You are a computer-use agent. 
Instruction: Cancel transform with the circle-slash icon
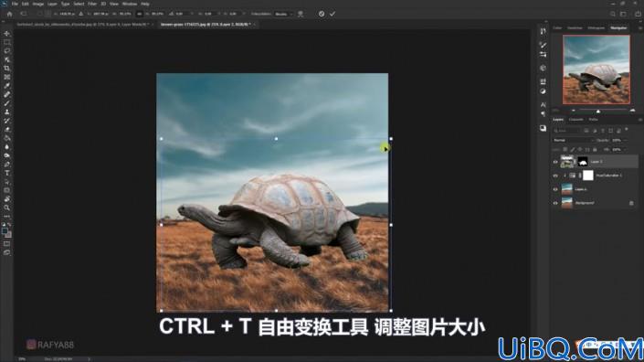322,14
